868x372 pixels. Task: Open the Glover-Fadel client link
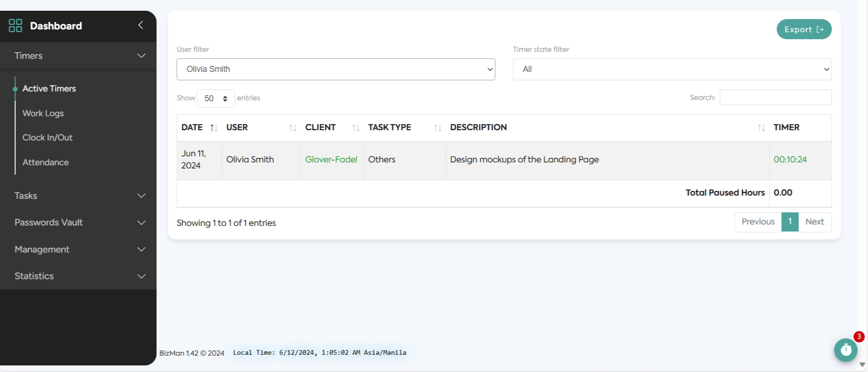click(331, 160)
